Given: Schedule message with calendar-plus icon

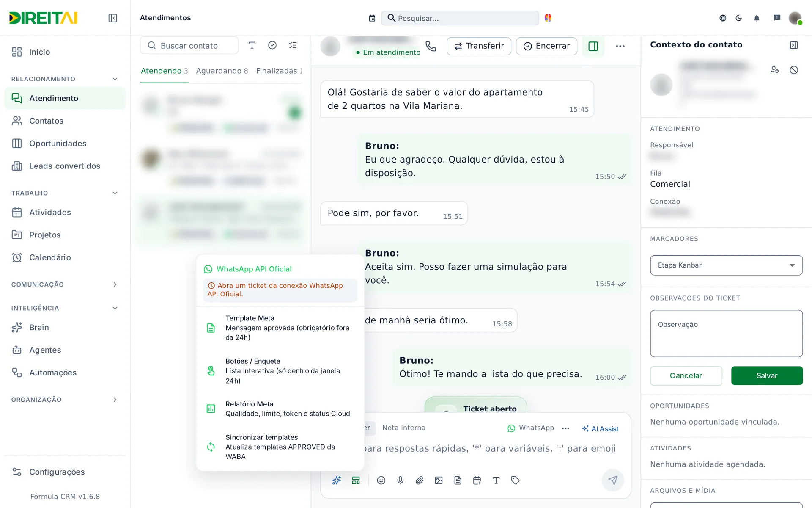Looking at the screenshot, I should pyautogui.click(x=477, y=480).
